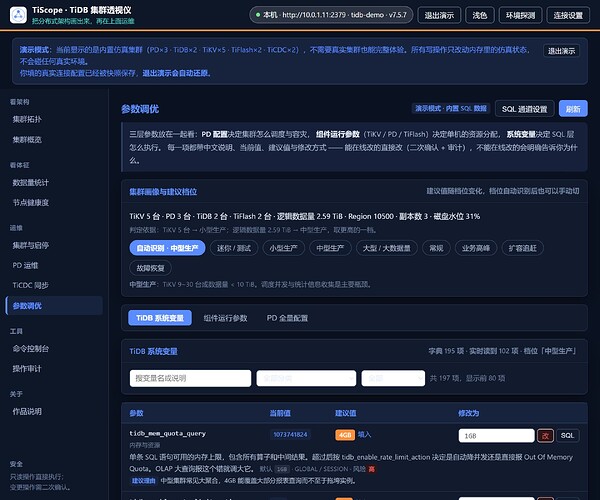Focus the 修改为 input for tidb_mem_quota_query

(x=496, y=435)
